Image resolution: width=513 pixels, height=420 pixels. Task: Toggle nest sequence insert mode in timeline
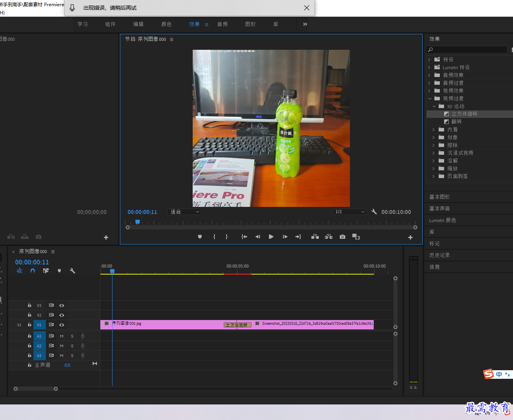(19, 271)
